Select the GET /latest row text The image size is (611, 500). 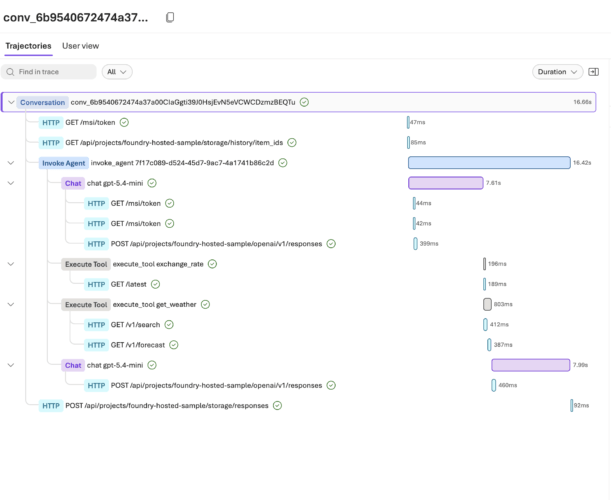coord(129,284)
